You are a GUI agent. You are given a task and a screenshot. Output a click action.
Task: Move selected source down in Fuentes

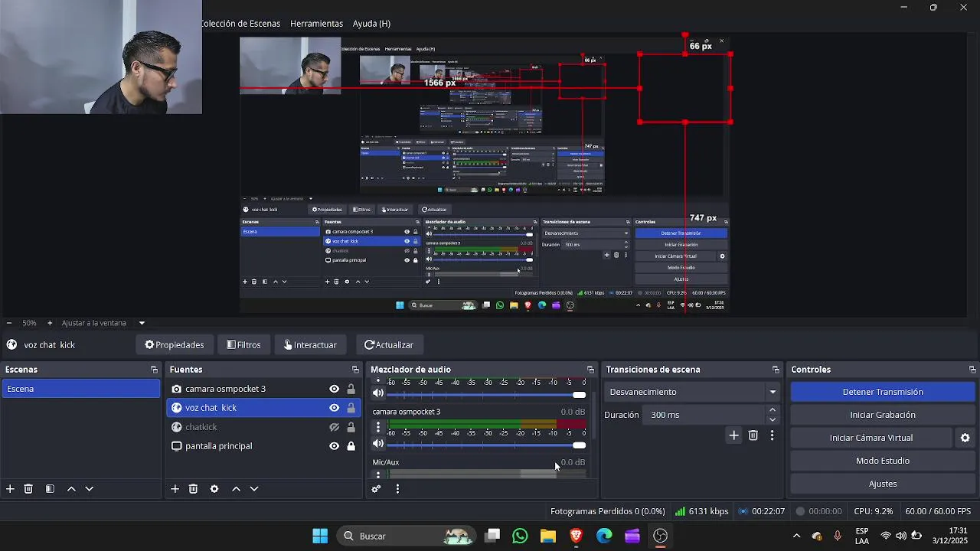pyautogui.click(x=254, y=488)
